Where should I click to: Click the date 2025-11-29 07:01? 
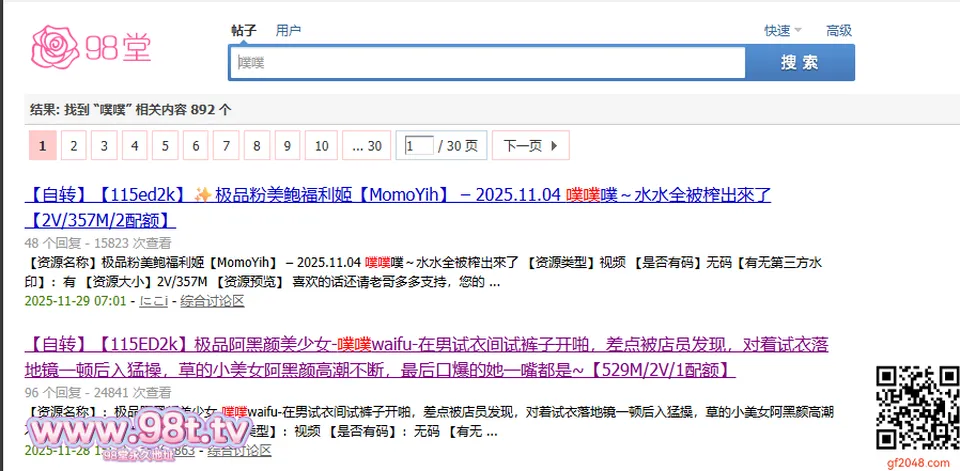(75, 301)
